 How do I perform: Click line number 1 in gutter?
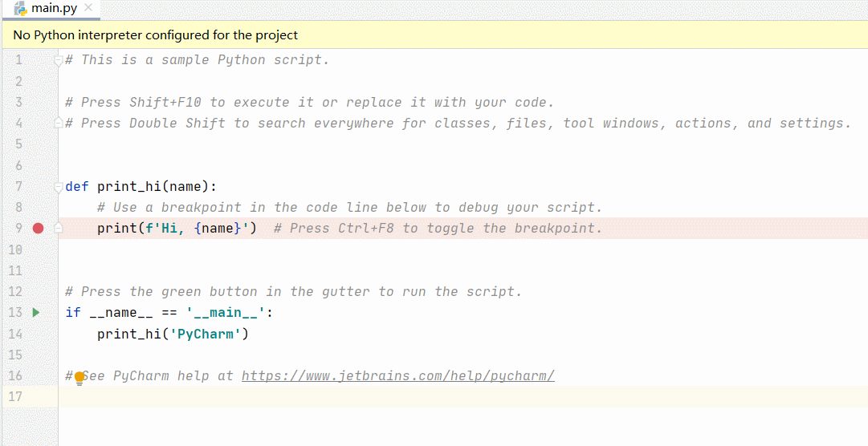pyautogui.click(x=18, y=60)
